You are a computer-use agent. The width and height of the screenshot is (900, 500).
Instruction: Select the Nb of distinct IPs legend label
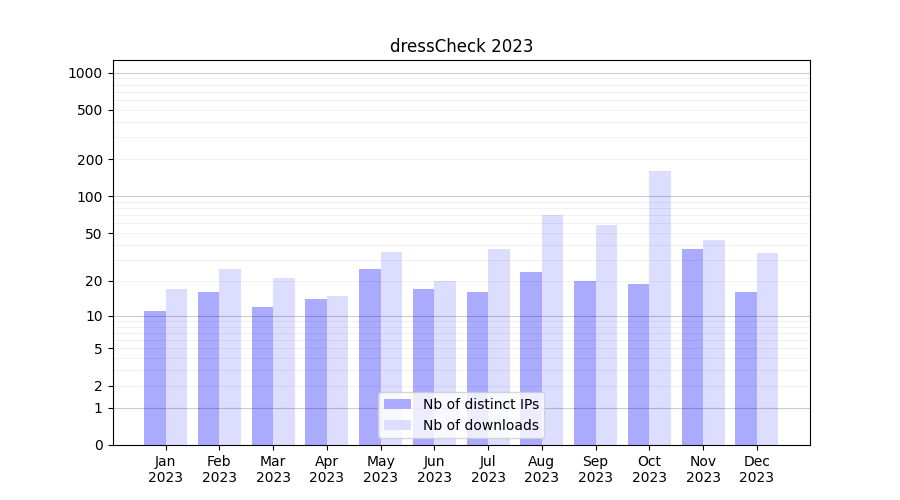tap(480, 404)
